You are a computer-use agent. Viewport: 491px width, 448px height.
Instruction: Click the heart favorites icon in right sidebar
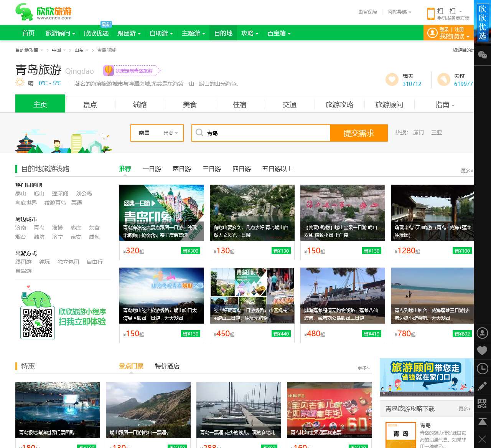(x=483, y=350)
